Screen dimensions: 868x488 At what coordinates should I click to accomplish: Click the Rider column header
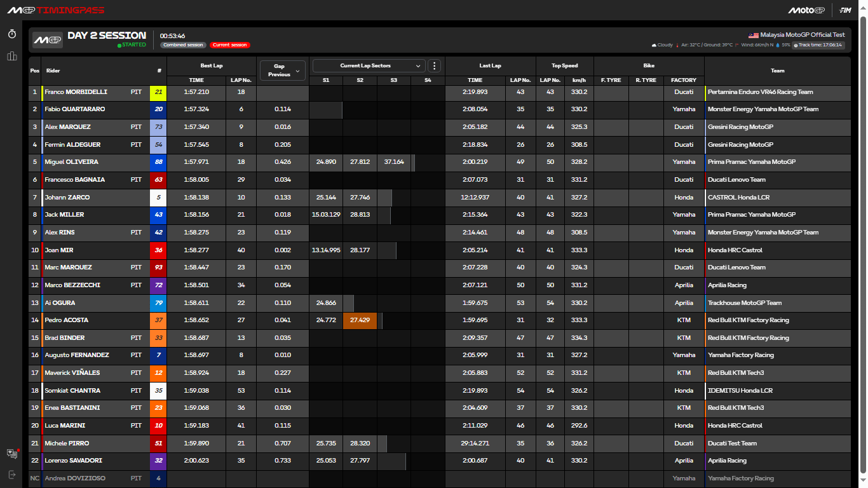pos(53,71)
